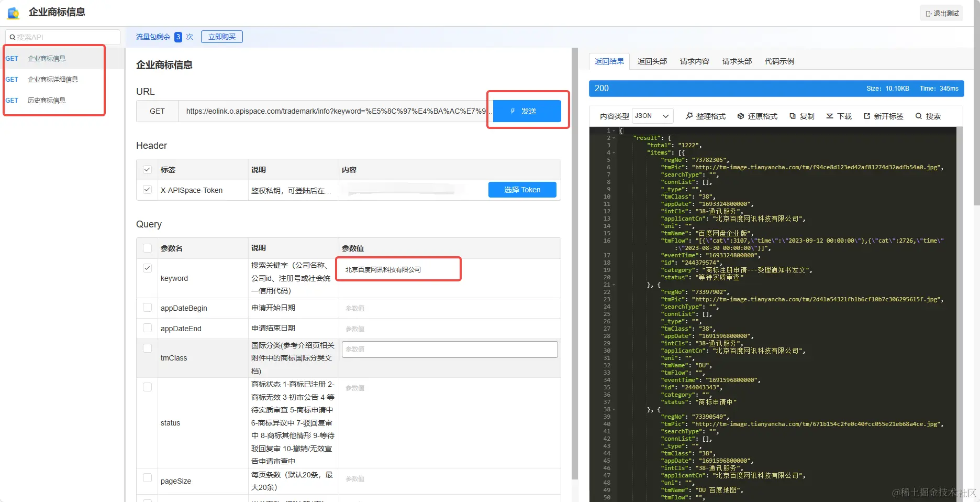Focus the 搜索API search box
Image resolution: width=980 pixels, height=502 pixels.
63,37
